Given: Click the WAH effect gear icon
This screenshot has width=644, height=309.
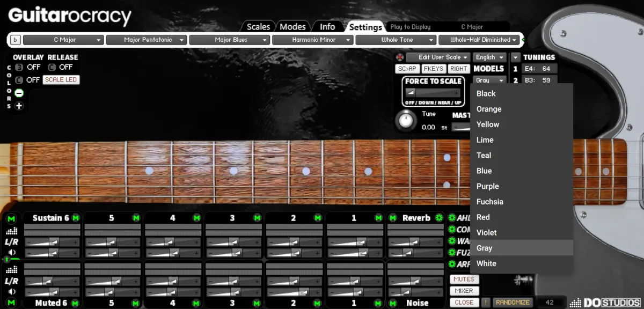Looking at the screenshot, I should (451, 241).
